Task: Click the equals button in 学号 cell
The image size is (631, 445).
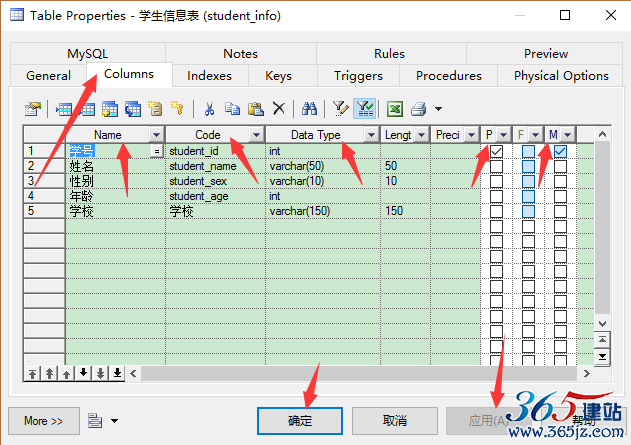Action: (x=157, y=151)
